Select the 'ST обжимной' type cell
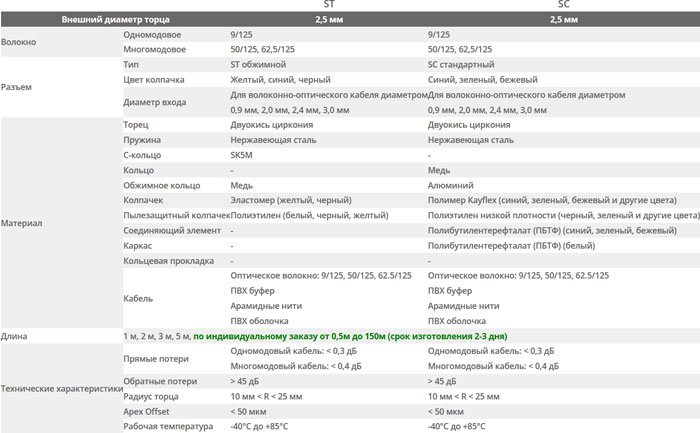The width and height of the screenshot is (700, 433). pos(258,64)
